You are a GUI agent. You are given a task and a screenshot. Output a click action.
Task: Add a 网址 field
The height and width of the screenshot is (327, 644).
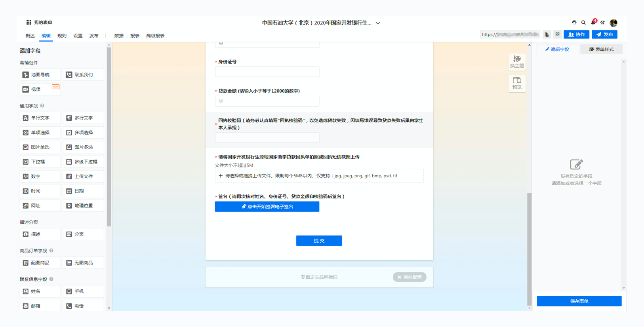[40, 206]
